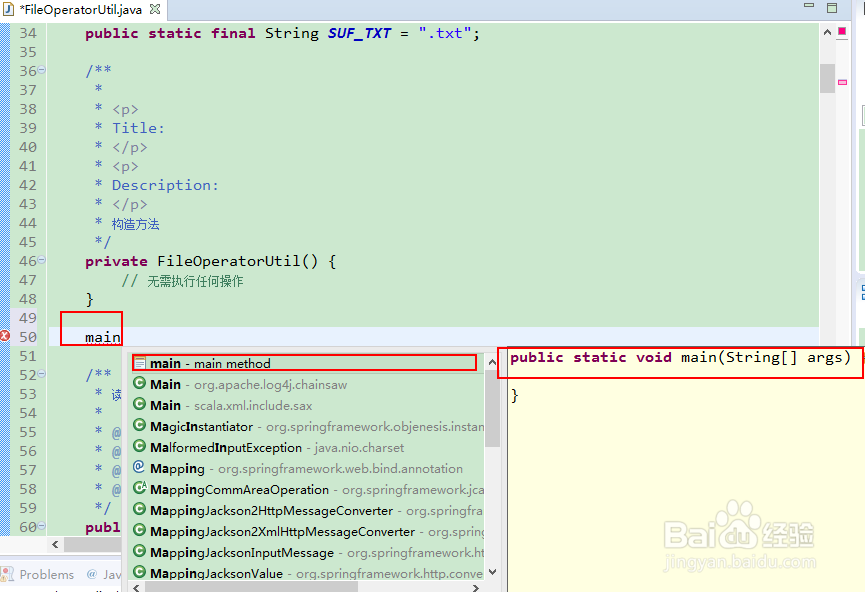The height and width of the screenshot is (592, 865).
Task: Collapse the Javadoc comment at line 36
Action: click(42, 70)
